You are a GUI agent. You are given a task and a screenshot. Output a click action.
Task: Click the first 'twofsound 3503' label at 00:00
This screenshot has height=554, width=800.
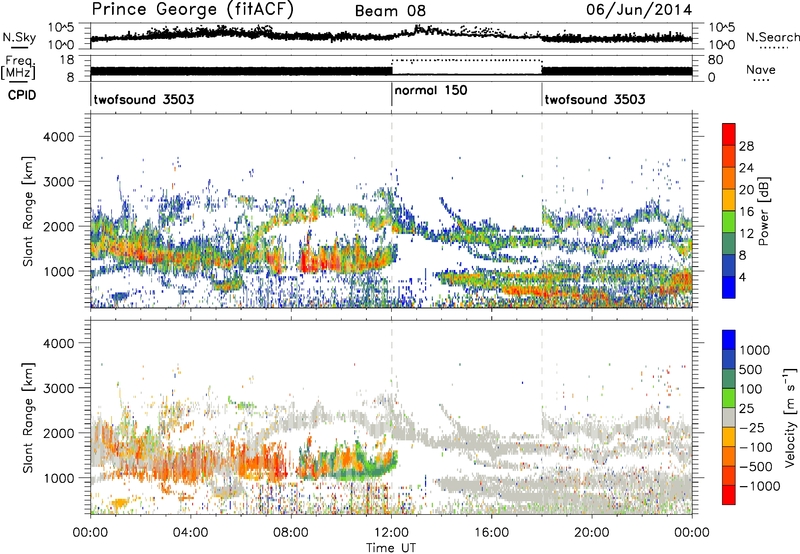pyautogui.click(x=144, y=99)
